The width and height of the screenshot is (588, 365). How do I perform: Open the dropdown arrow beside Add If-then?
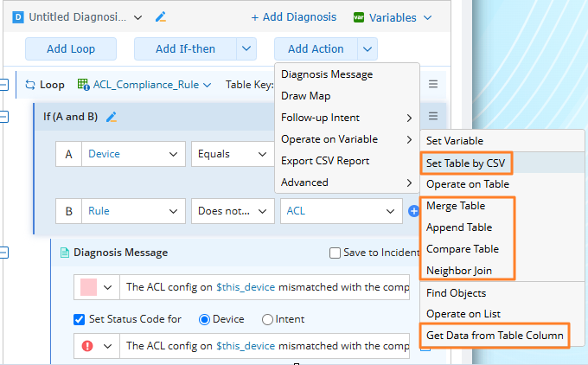(x=246, y=49)
